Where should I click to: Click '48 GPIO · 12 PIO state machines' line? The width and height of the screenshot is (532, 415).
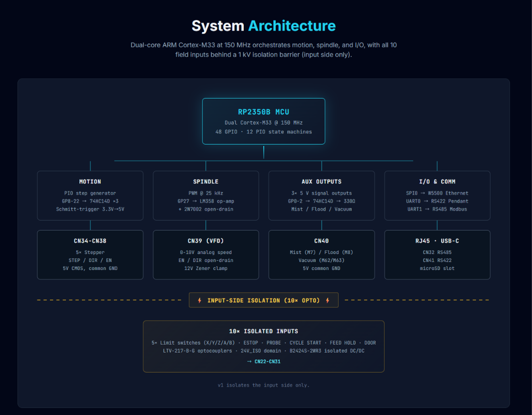click(264, 132)
